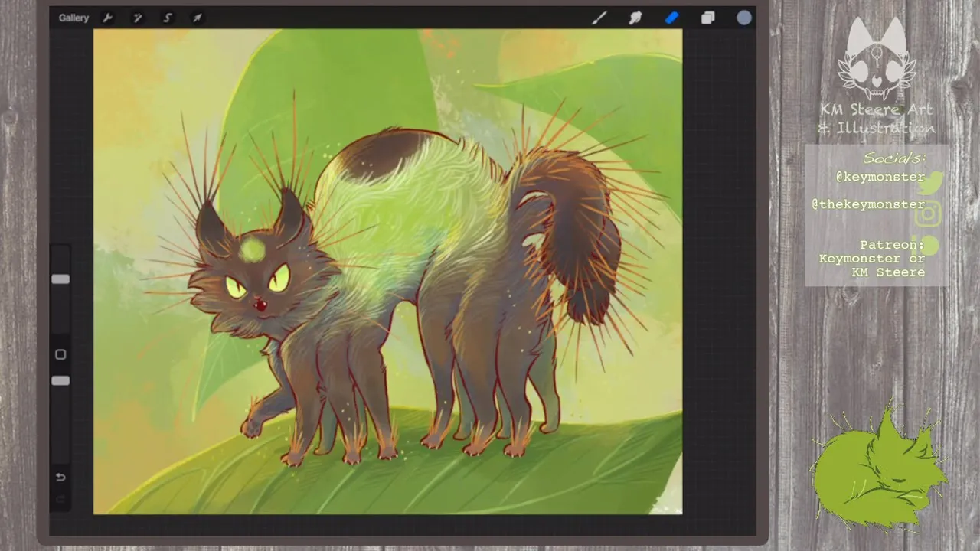Open the Gallery
This screenshot has height=551, width=980.
pyautogui.click(x=73, y=18)
